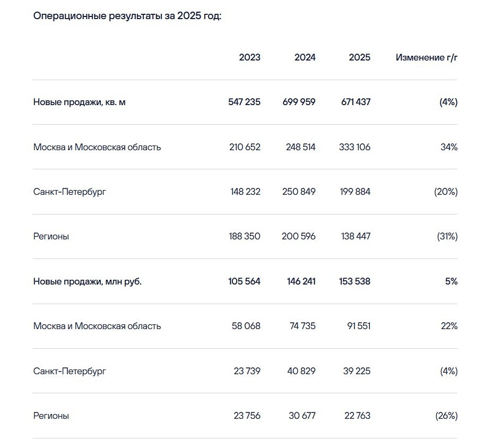Click the heading "Операционные результаты за 2025 год"
This screenshot has height=448, width=485.
pyautogui.click(x=127, y=16)
